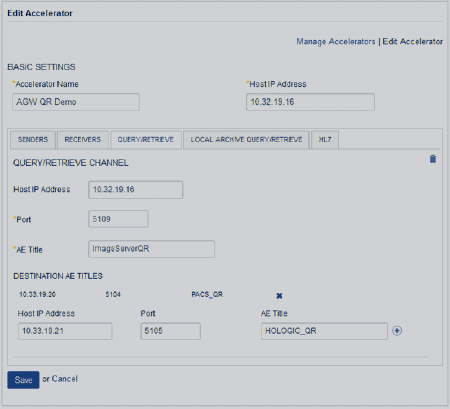Open the Receivers tab
This screenshot has width=450, height=409.
click(83, 140)
